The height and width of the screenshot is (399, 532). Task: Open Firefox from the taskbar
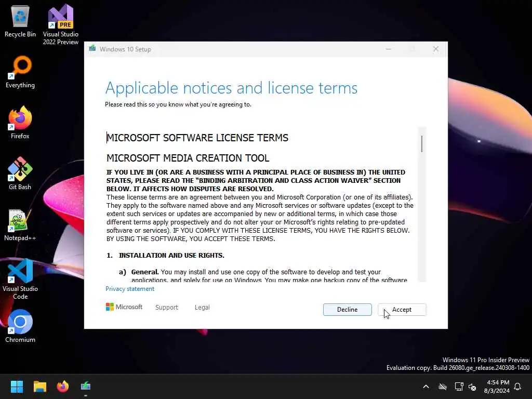[63, 386]
